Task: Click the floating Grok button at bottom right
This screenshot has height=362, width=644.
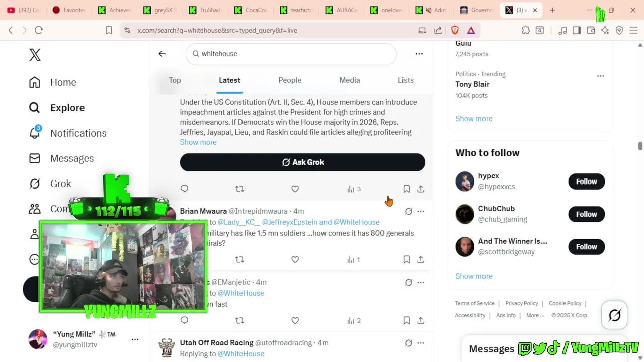Action: 614,315
